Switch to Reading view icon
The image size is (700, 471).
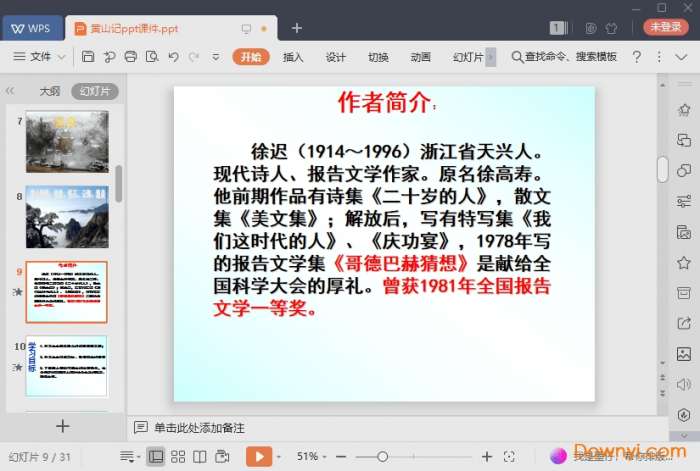point(200,456)
